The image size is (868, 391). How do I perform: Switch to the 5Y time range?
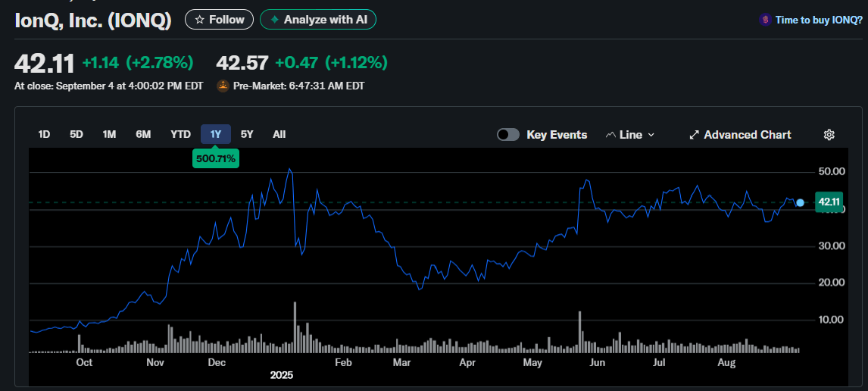(247, 135)
